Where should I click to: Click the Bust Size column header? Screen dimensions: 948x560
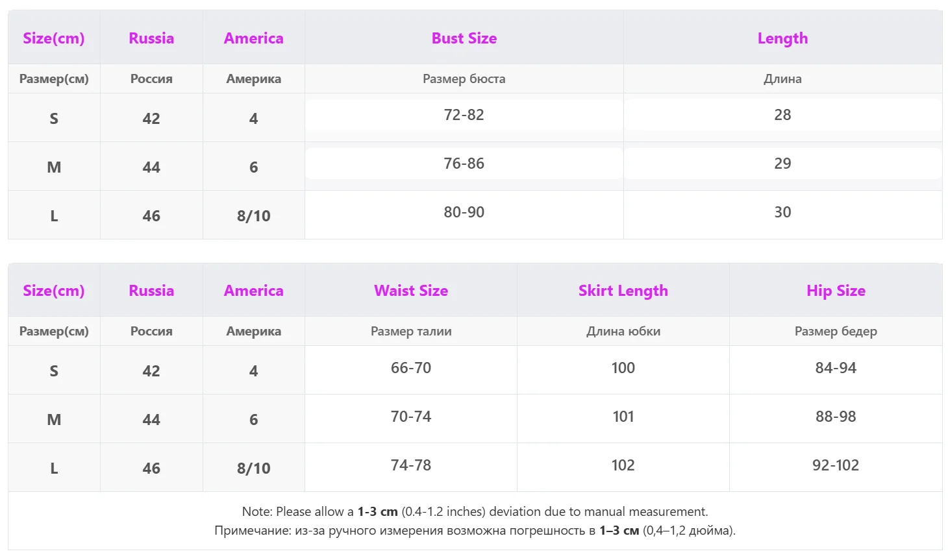tap(464, 38)
